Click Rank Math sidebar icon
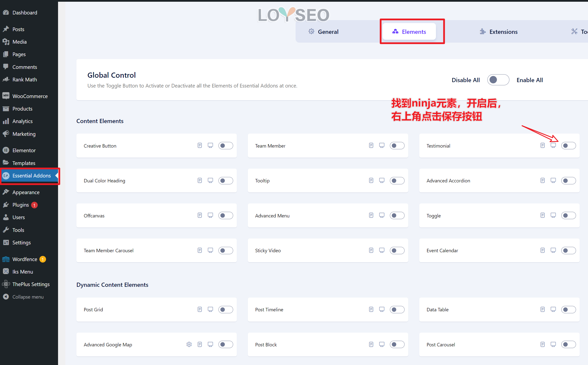Image resolution: width=588 pixels, height=365 pixels. coord(6,79)
